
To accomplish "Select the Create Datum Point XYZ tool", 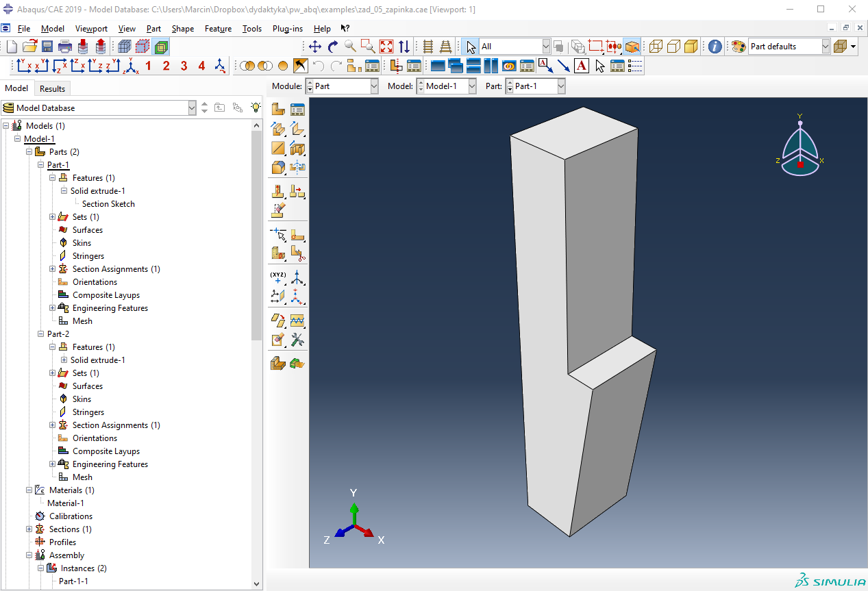I will (278, 277).
